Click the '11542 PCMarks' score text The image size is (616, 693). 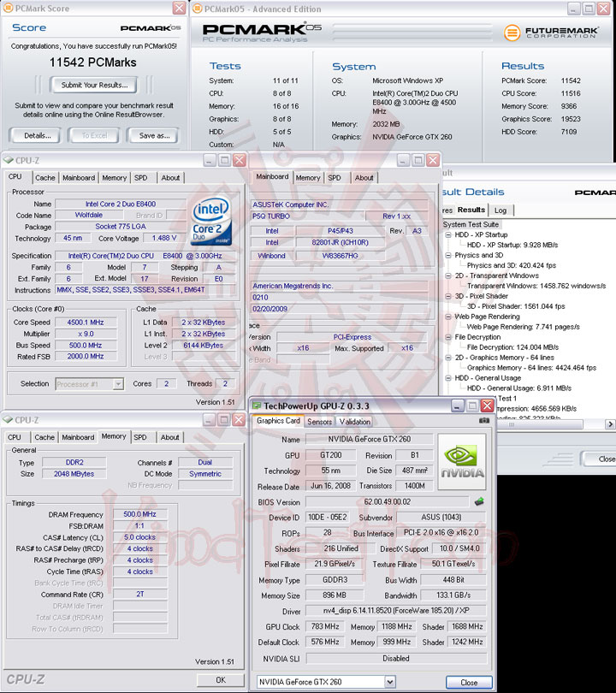(x=92, y=62)
